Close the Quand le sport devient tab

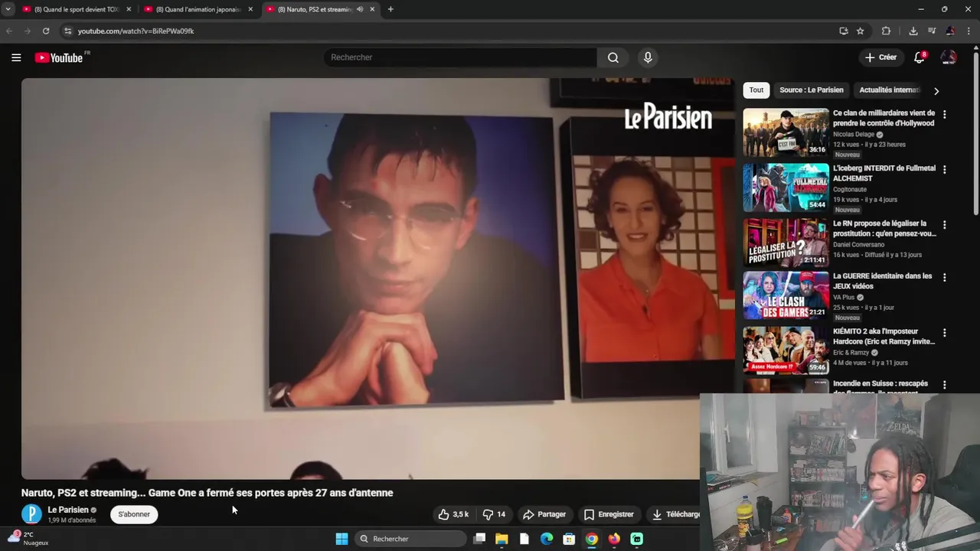pos(129,9)
